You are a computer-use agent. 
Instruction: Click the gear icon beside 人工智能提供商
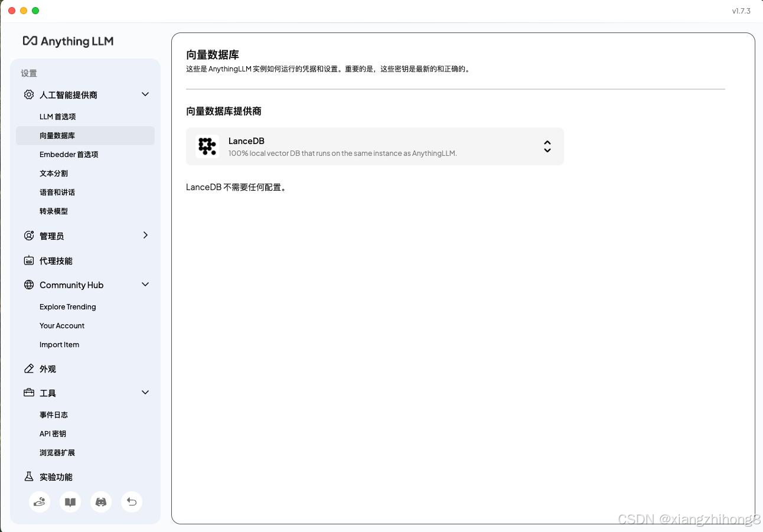click(x=28, y=94)
